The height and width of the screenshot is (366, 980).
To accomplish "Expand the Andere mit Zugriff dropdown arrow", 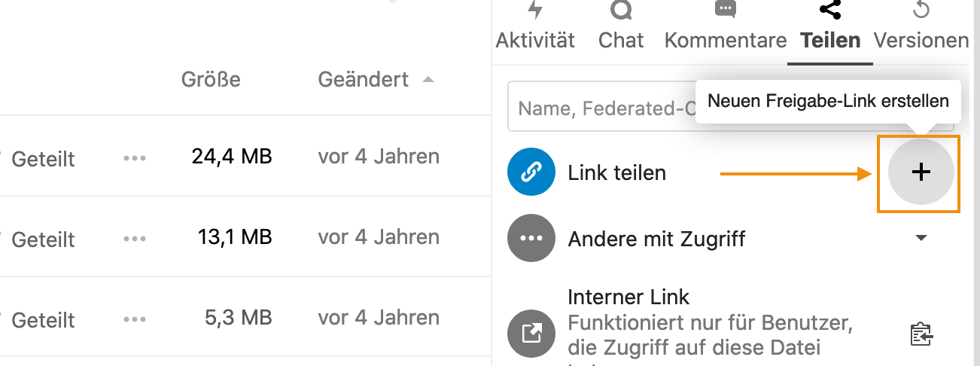I will click(x=921, y=239).
